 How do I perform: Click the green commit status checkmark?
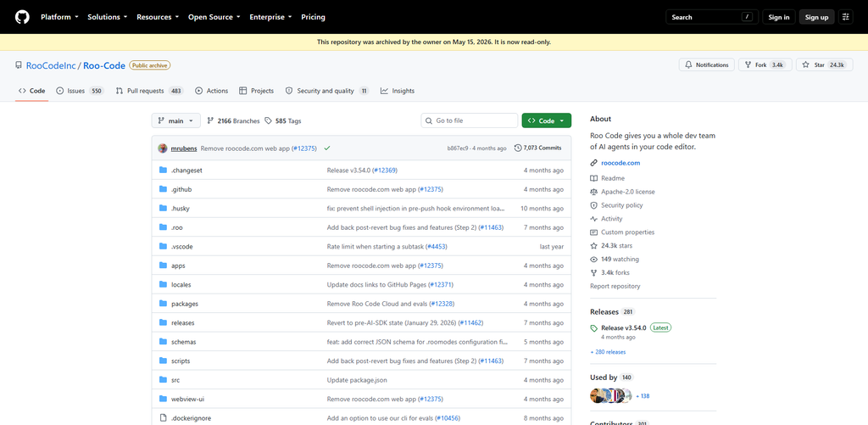(x=327, y=148)
